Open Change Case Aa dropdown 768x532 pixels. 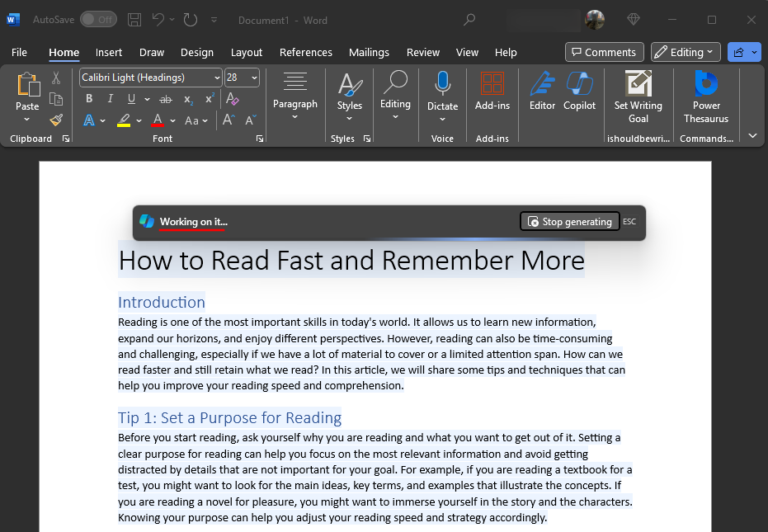pyautogui.click(x=196, y=120)
